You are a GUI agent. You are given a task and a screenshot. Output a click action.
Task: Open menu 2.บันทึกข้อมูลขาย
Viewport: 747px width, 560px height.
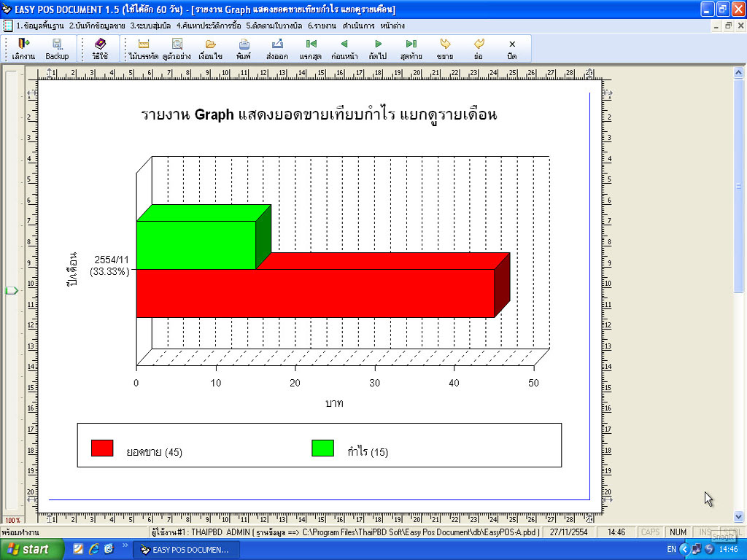[x=97, y=26]
